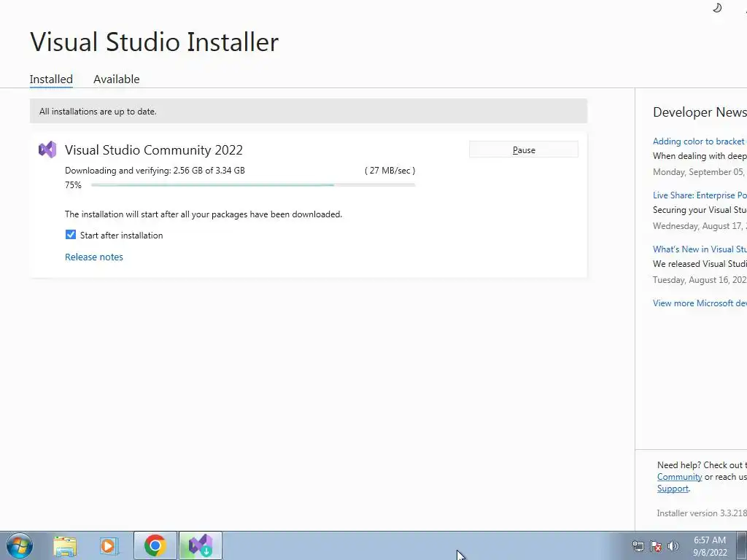Uncheck Start after installation checkbox
Image resolution: width=747 pixels, height=560 pixels.
coord(71,235)
